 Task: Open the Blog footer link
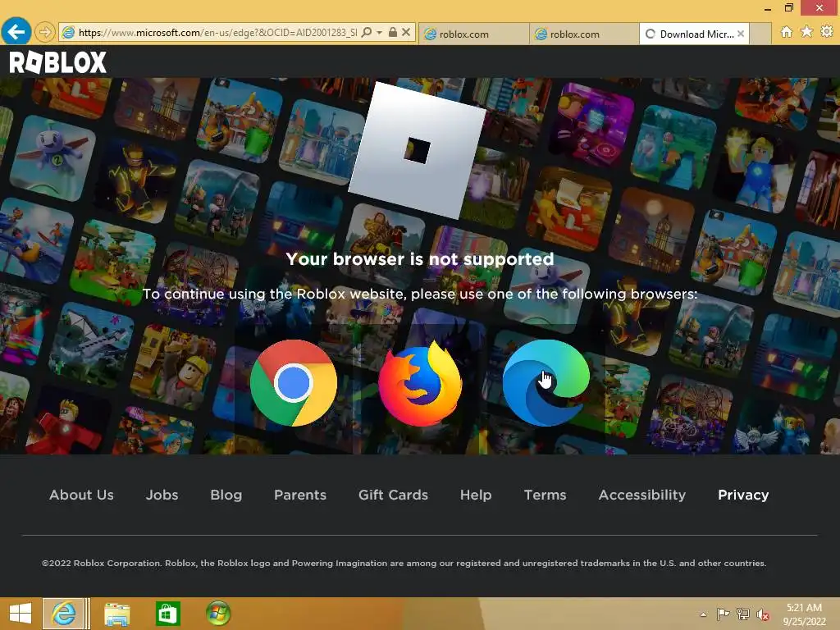(x=226, y=495)
